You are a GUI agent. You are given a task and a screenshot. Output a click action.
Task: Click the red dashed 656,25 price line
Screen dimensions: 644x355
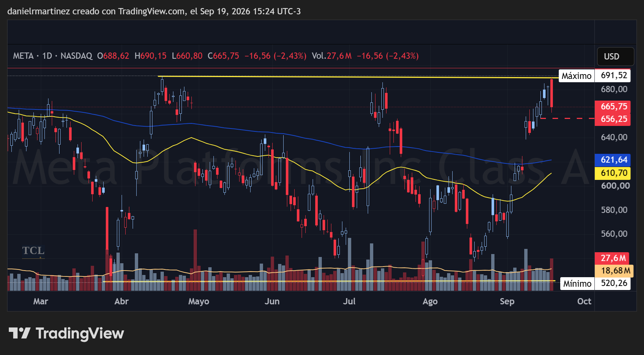click(567, 118)
